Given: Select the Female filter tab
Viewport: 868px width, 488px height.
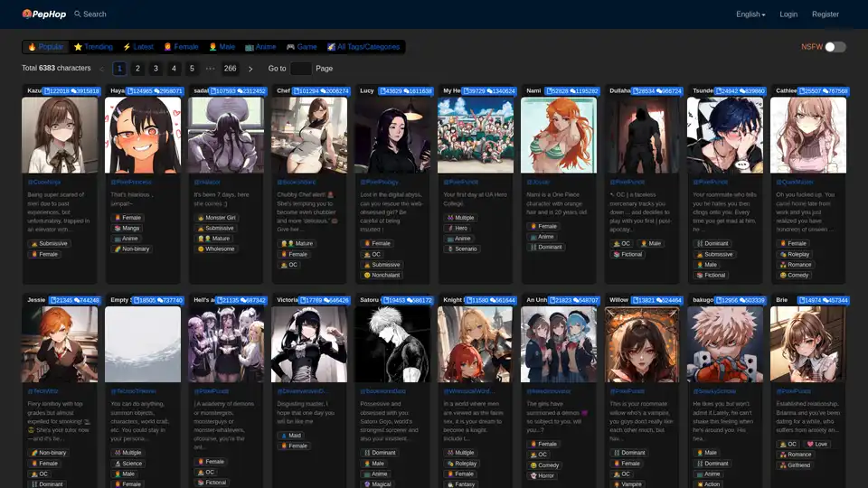Looking at the screenshot, I should (181, 47).
